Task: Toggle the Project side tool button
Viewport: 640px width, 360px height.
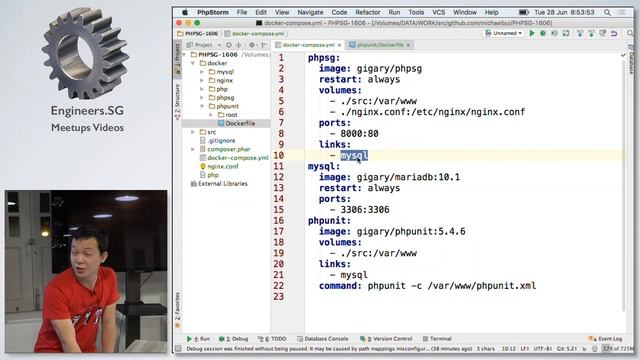Action: (178, 58)
